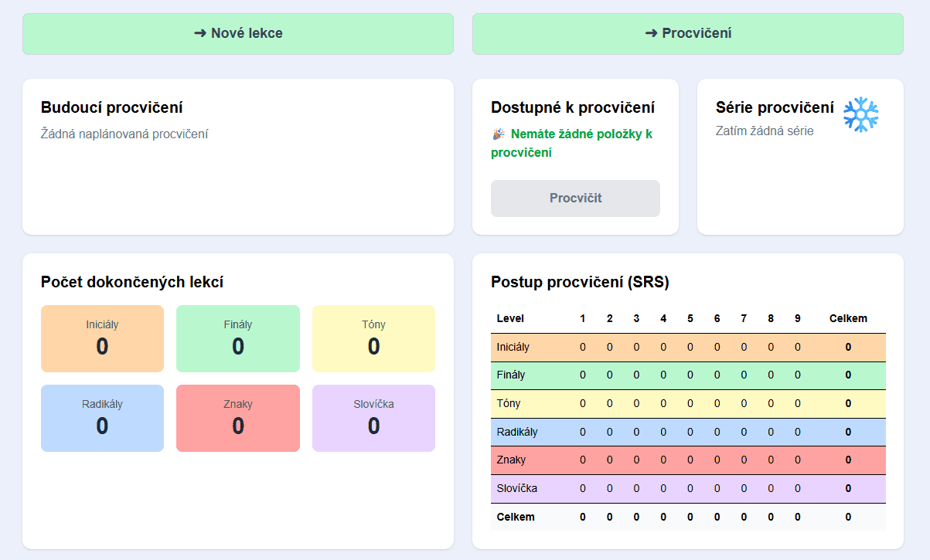Click the Celkem totals row label
The width and height of the screenshot is (930, 560).
(x=515, y=517)
